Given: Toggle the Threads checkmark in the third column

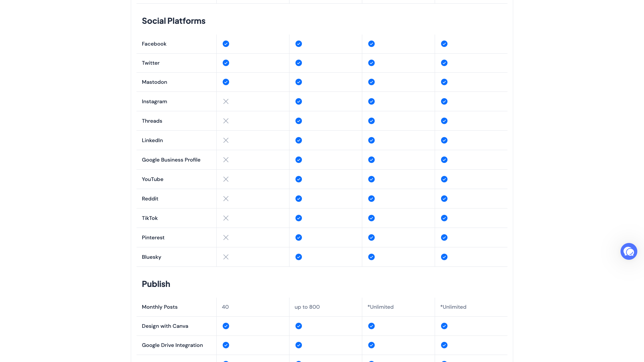Looking at the screenshot, I should click(371, 121).
